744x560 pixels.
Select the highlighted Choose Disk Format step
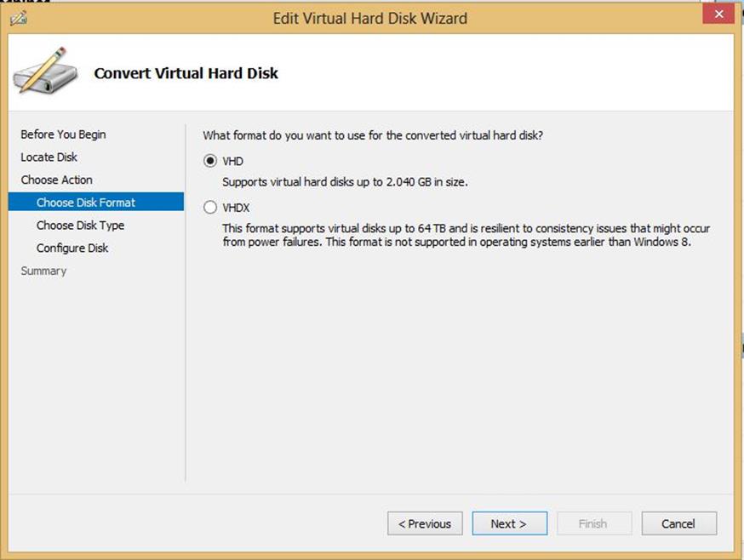96,202
